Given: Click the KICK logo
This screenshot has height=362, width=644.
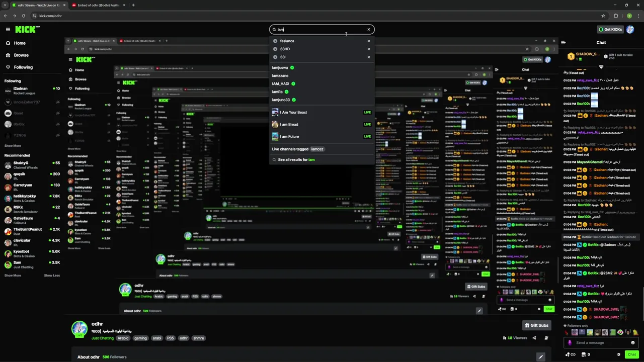Looking at the screenshot, I should (27, 30).
